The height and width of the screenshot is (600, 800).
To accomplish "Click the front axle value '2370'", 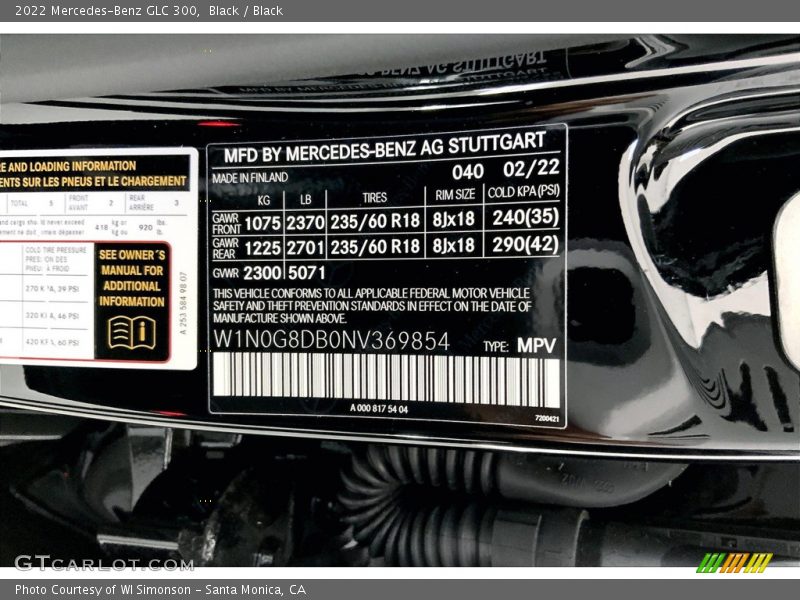I will 305,222.
